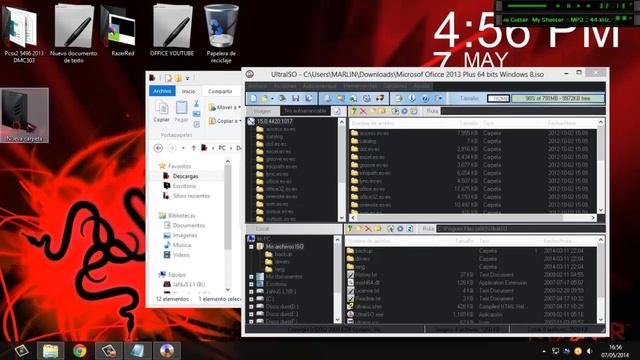Click the up-folder icon in image pane toolbar

[354, 111]
